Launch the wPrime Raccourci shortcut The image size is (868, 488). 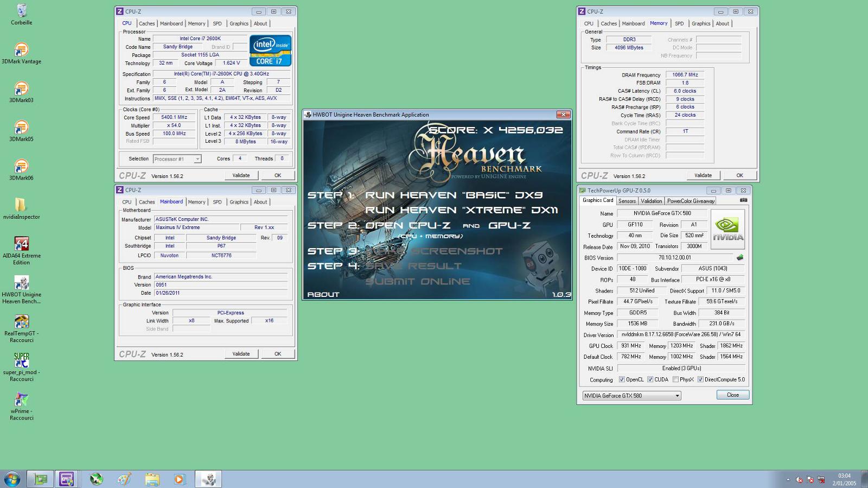click(x=21, y=406)
